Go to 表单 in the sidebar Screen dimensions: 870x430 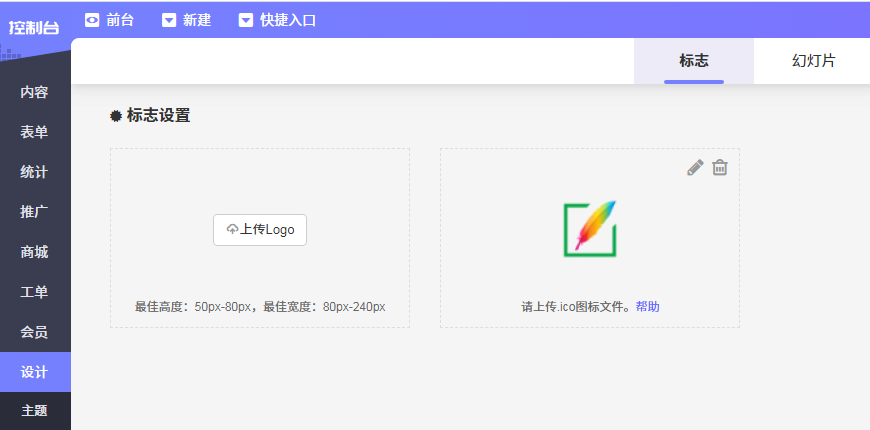click(x=35, y=132)
